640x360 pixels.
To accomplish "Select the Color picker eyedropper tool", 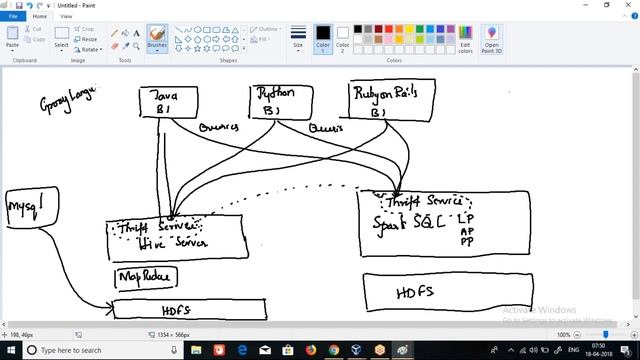I will pos(125,46).
